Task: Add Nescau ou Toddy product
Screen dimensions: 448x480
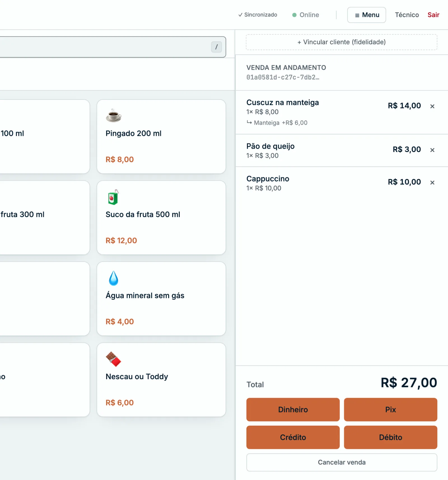Action: point(161,380)
